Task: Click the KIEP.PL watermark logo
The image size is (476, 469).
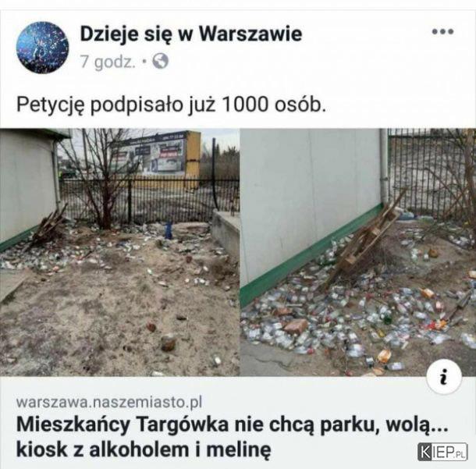Action: 442,451
